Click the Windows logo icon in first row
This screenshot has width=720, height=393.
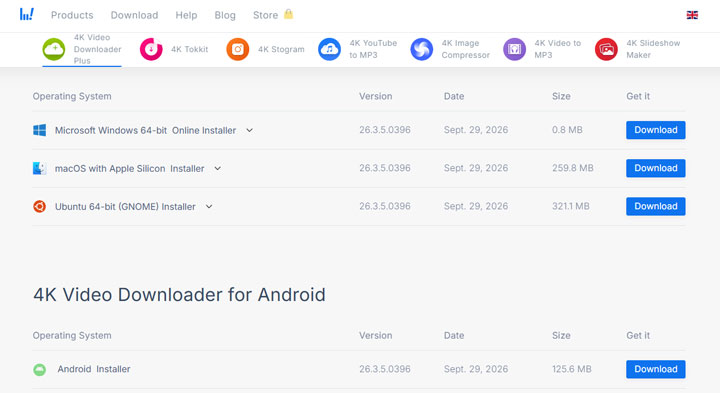pos(39,130)
